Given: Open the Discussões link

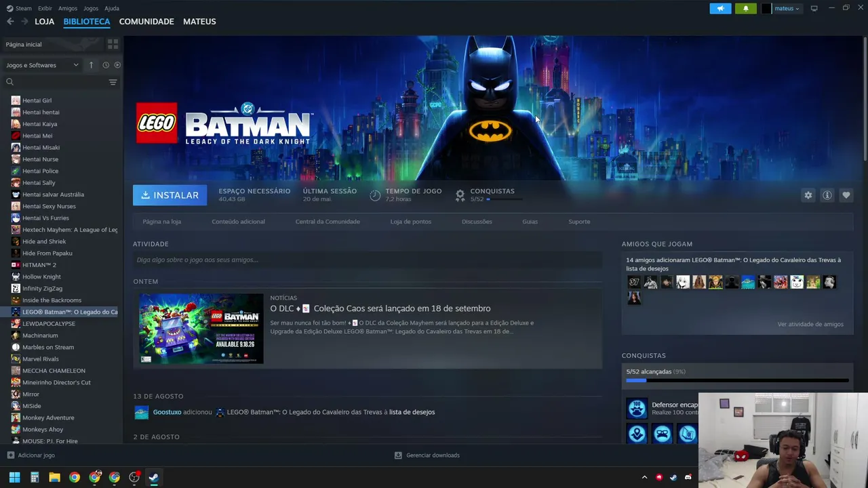Looking at the screenshot, I should pos(477,222).
